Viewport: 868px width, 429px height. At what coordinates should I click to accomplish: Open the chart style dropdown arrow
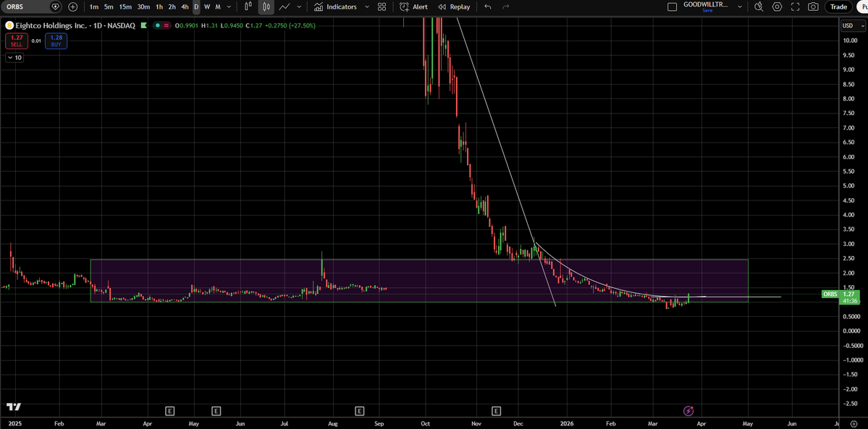tap(300, 7)
